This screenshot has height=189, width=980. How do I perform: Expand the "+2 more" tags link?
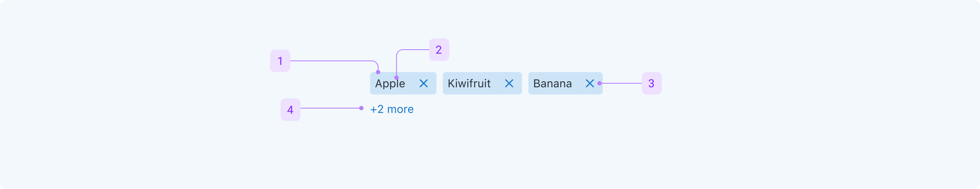click(x=392, y=109)
